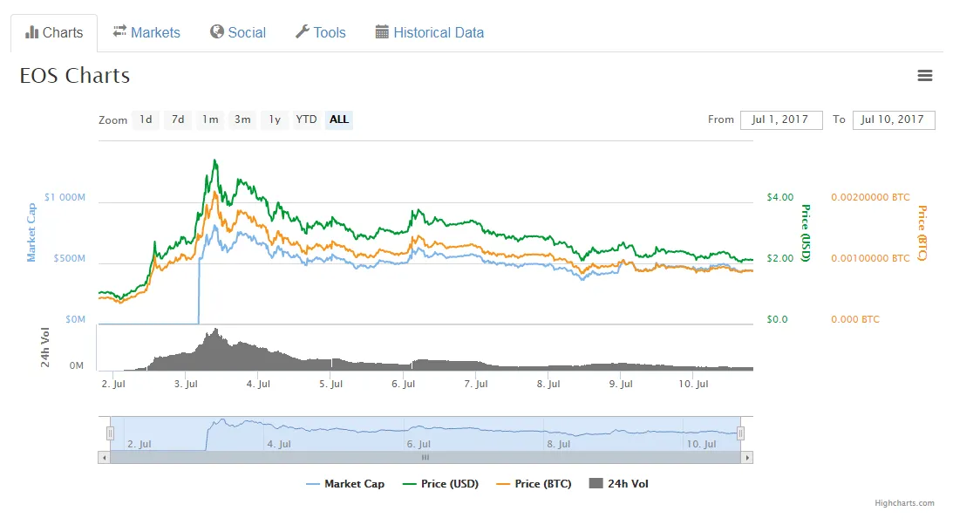
Task: Set zoom to 1d
Action: point(146,119)
